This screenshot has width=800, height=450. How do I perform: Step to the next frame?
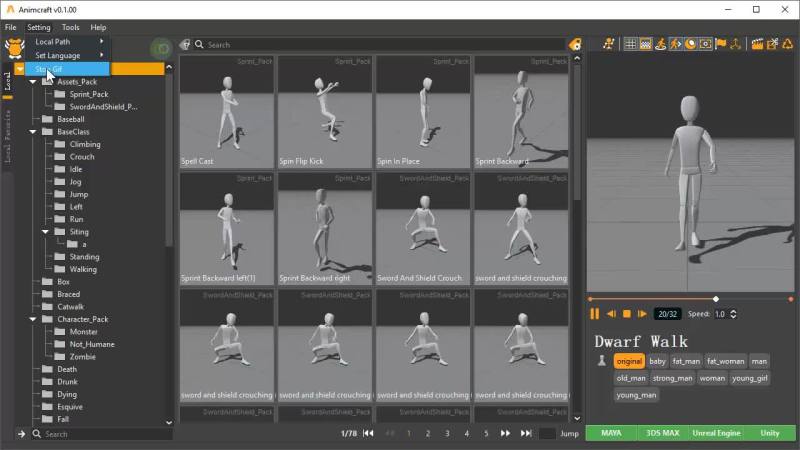pos(642,314)
